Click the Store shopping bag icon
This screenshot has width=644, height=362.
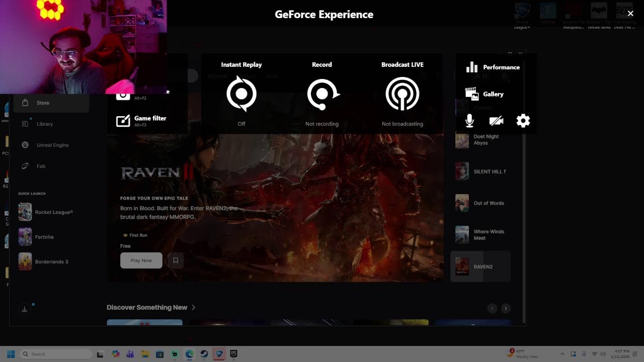pos(25,103)
